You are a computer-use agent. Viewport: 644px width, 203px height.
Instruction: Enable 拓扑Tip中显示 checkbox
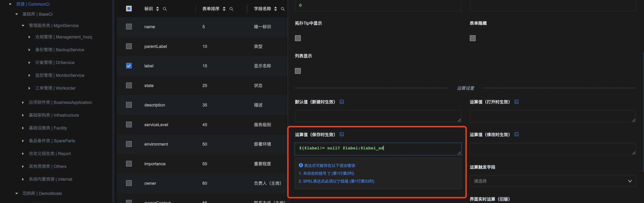pyautogui.click(x=298, y=38)
